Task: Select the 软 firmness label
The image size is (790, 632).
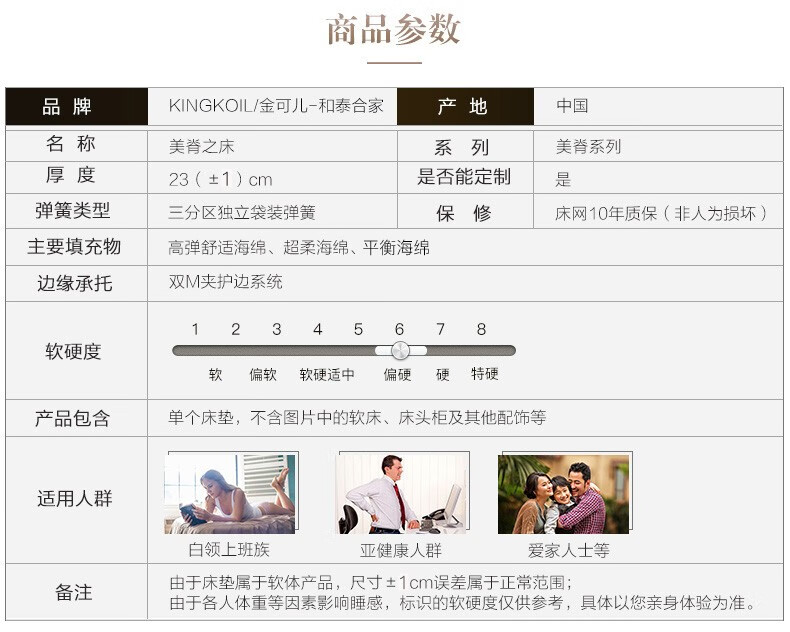Action: tap(216, 374)
